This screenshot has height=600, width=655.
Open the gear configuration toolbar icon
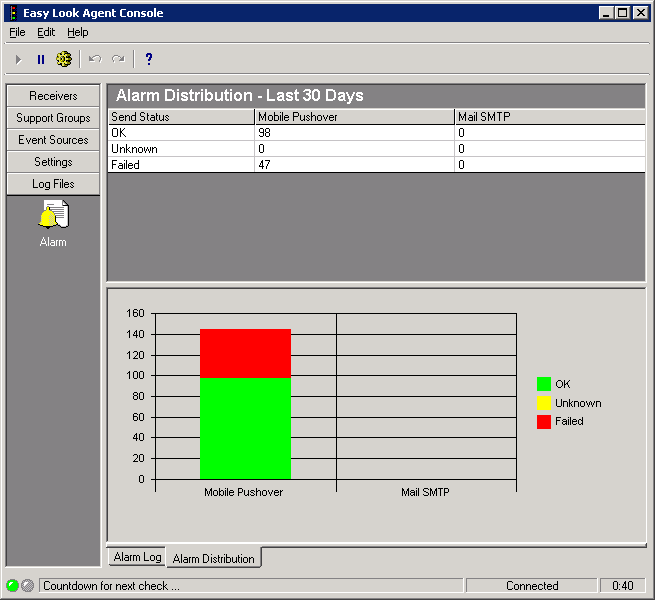click(64, 59)
